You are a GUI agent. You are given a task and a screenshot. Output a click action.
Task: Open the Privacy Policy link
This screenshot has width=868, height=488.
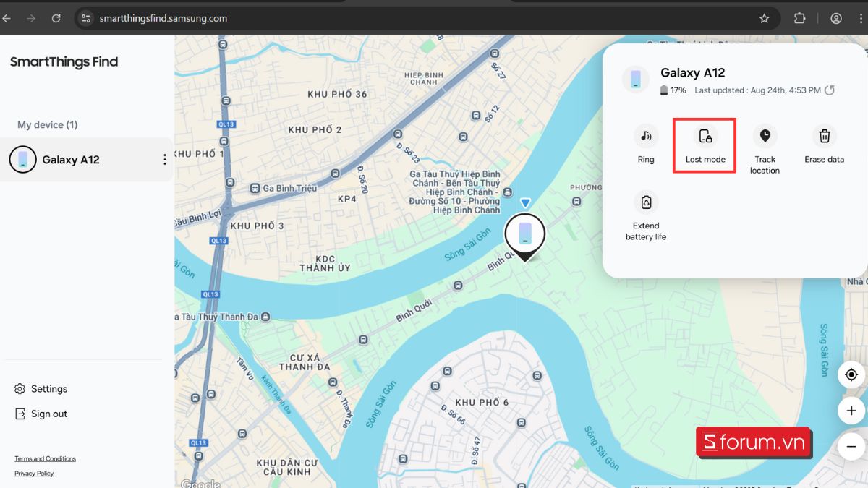34,474
